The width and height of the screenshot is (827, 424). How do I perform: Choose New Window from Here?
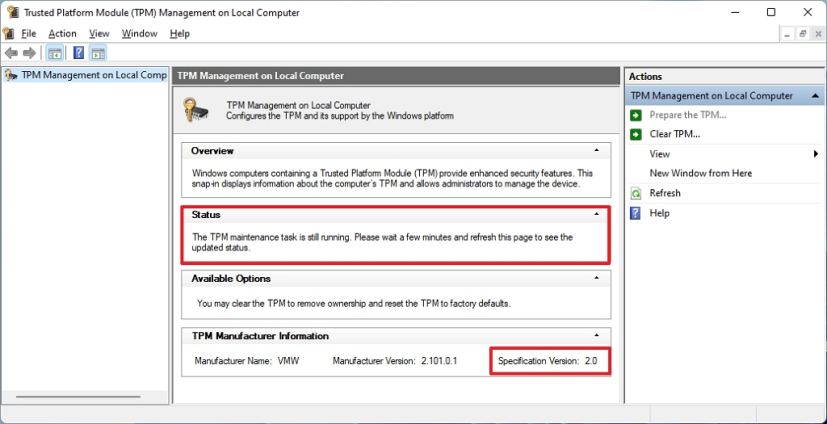coord(700,173)
